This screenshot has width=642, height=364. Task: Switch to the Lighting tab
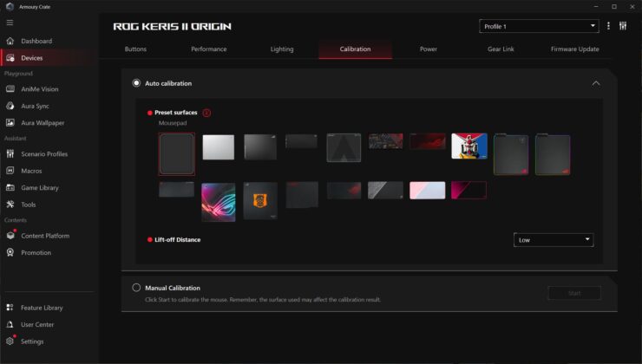pyautogui.click(x=282, y=49)
